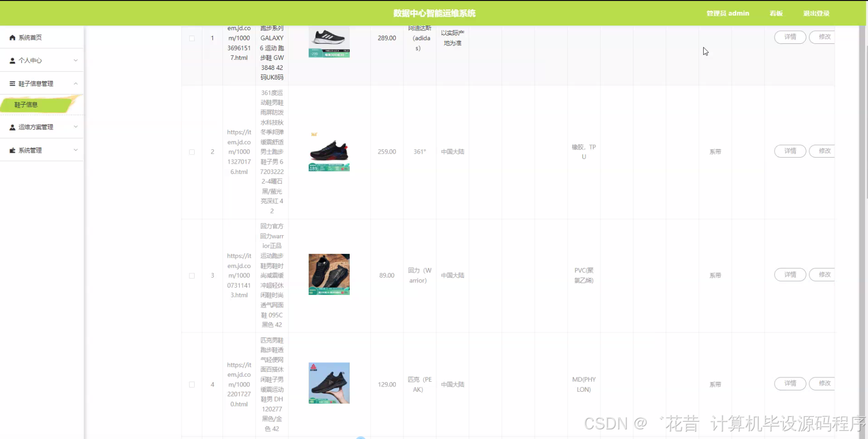Screen dimensions: 868x439
Task: Open the 回力 Warrior shoe thumbnail in row 3
Action: tap(329, 274)
